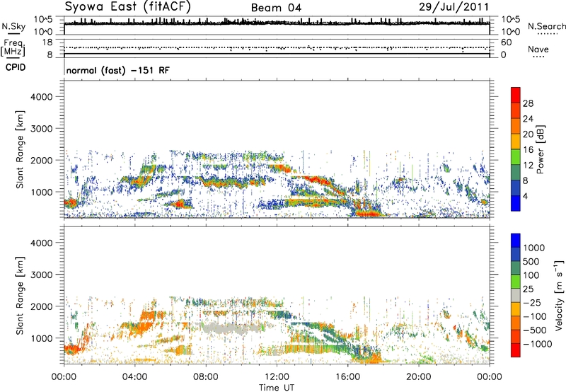Select the "20" power colorbar value

[528, 134]
